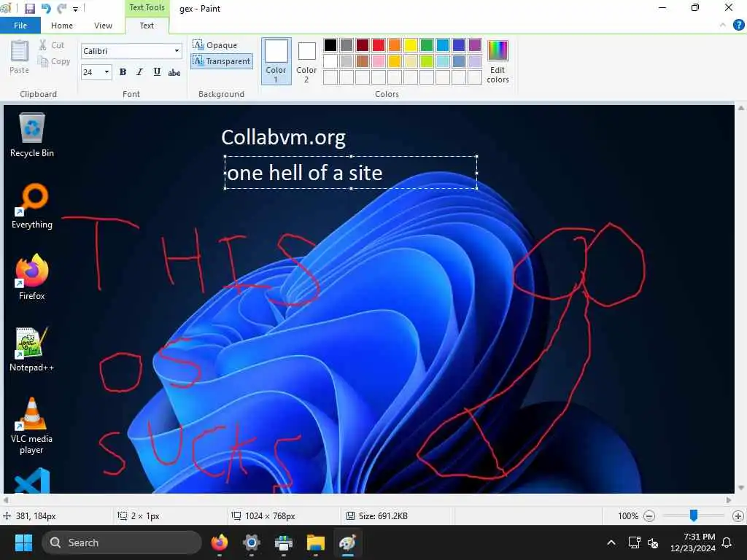Click the network status tray icon
The image size is (747, 560).
click(x=634, y=542)
